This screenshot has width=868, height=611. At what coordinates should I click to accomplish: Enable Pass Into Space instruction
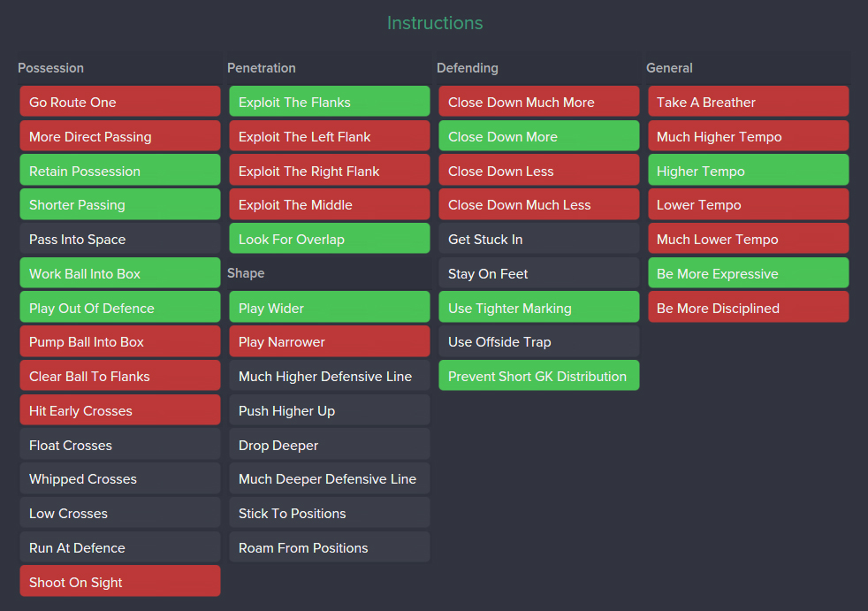[119, 240]
